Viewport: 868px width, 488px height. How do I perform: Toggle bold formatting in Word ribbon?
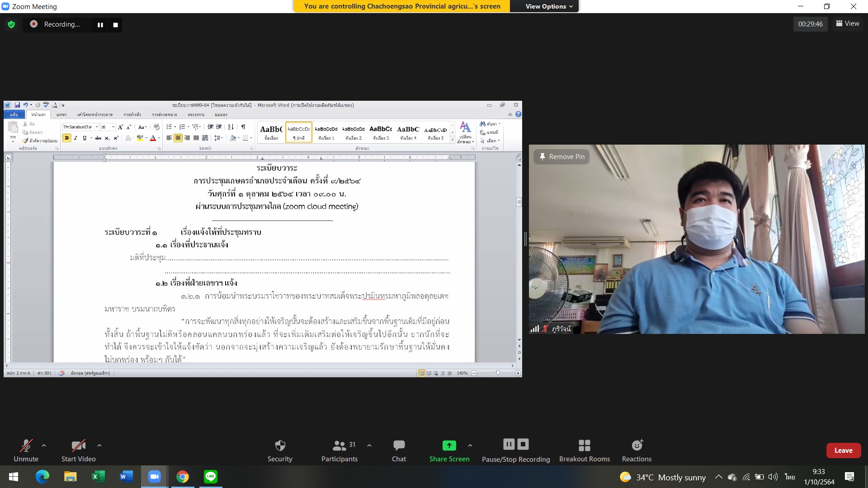tap(67, 138)
